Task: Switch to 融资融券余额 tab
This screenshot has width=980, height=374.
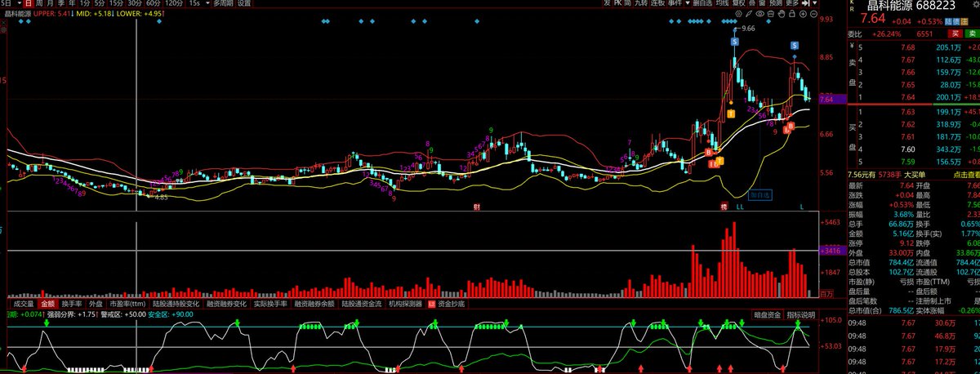Action: point(314,303)
